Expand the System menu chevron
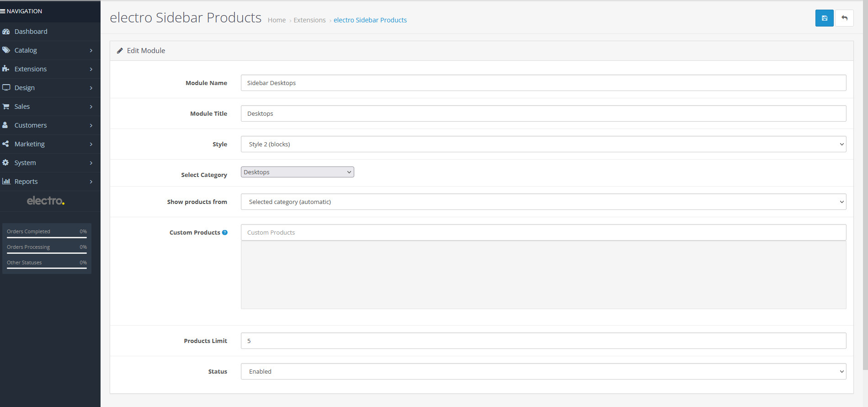 91,163
